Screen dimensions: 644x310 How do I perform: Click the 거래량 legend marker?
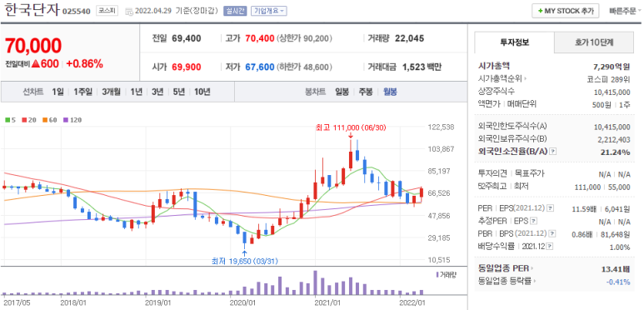click(437, 274)
